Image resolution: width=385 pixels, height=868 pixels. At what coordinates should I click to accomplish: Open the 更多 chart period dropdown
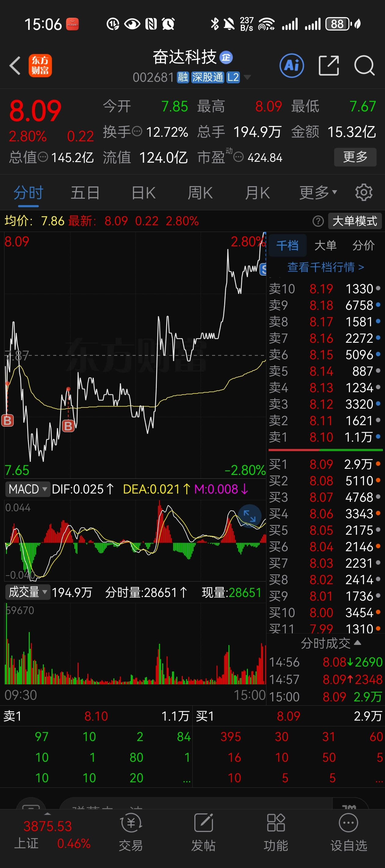pyautogui.click(x=318, y=192)
